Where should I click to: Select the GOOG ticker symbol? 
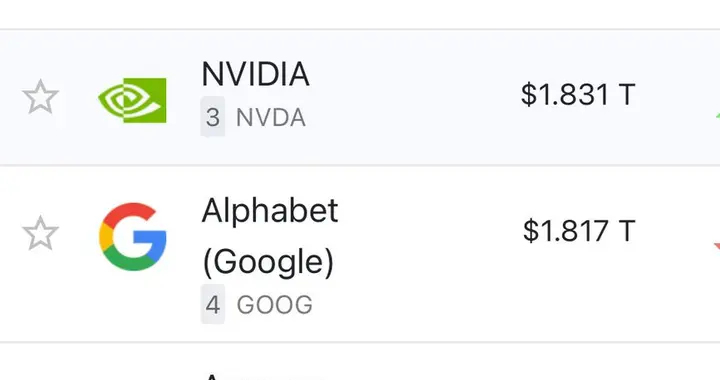[275, 305]
